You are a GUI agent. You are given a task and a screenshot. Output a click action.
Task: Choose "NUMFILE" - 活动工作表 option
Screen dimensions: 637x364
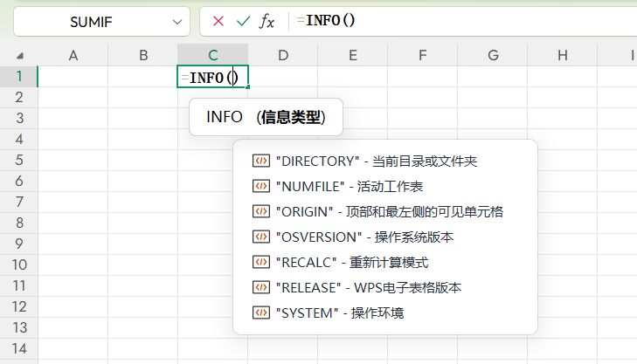tap(385, 186)
